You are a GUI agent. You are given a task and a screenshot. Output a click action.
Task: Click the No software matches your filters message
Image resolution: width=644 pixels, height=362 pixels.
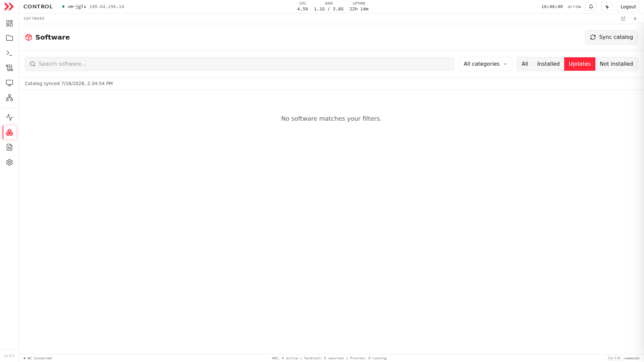click(x=331, y=119)
